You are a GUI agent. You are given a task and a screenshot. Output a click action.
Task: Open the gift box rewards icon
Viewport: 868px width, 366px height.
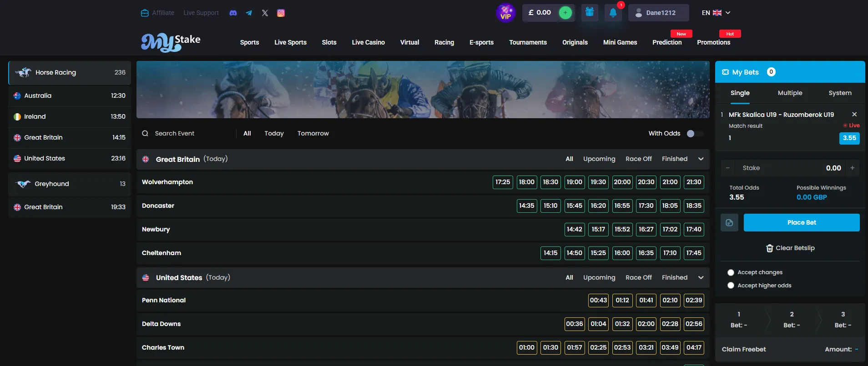pos(590,12)
